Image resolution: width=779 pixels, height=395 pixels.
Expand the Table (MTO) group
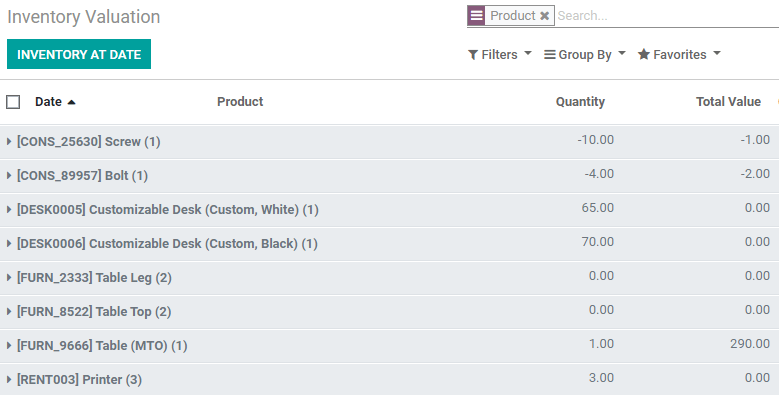pyautogui.click(x=390, y=345)
